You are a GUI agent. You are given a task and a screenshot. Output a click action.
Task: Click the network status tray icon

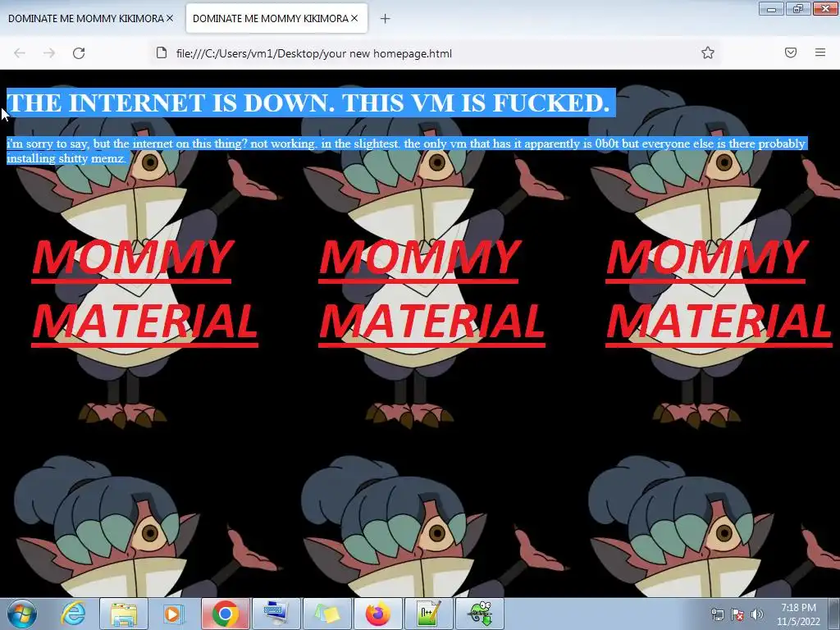717,614
